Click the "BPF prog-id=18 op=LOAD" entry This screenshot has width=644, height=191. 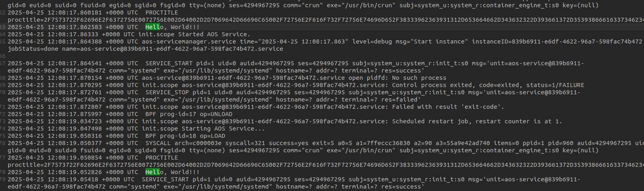185,136
